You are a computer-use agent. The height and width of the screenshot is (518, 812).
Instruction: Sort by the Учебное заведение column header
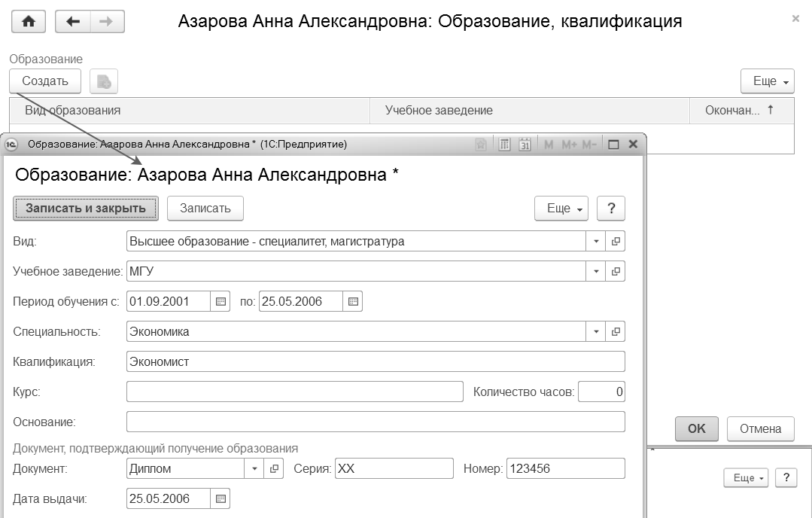pyautogui.click(x=439, y=111)
